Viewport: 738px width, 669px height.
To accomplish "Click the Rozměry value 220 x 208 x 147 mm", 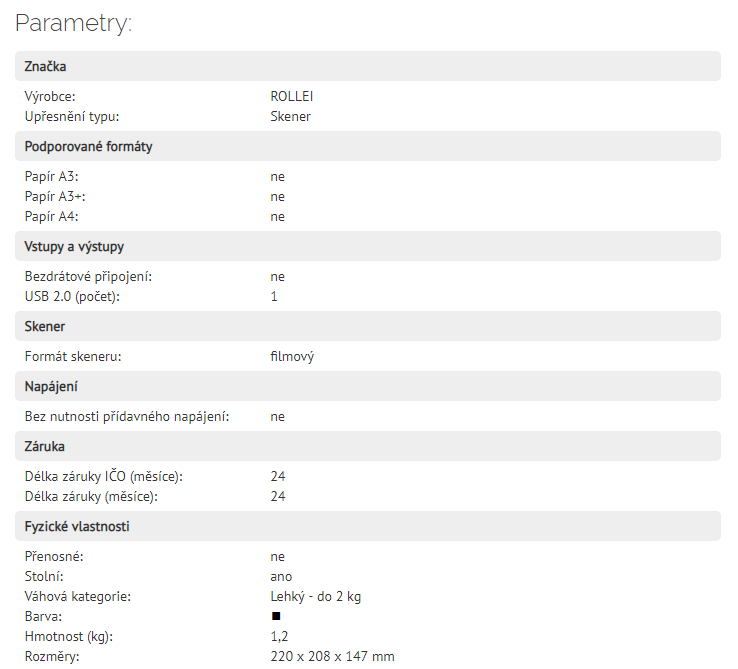I will 332,656.
